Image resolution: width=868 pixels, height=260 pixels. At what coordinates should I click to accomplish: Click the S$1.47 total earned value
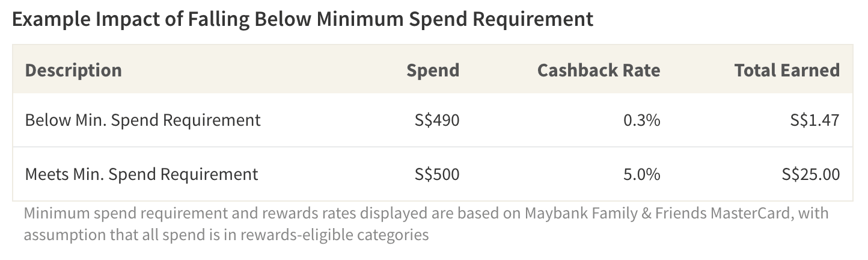click(x=815, y=120)
